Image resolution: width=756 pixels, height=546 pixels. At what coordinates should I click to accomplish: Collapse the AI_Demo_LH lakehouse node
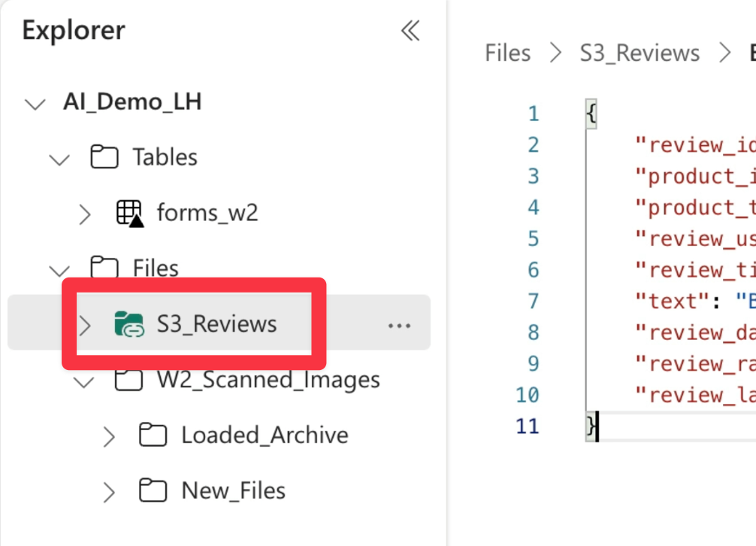35,103
